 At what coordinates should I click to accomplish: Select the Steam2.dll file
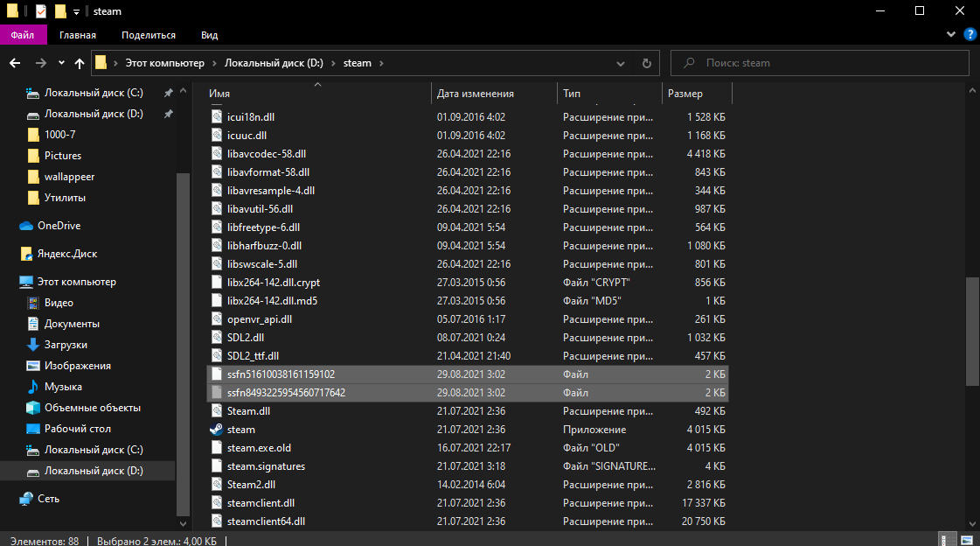(468, 485)
